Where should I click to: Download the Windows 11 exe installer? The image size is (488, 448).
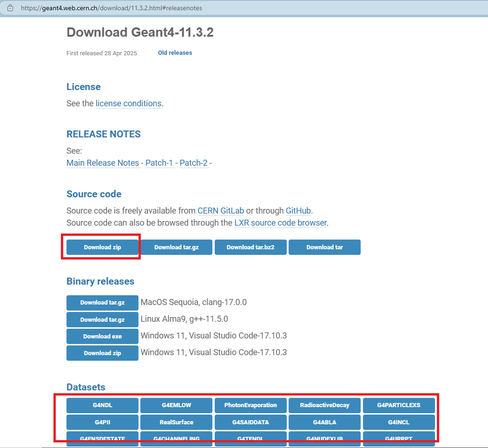[102, 336]
